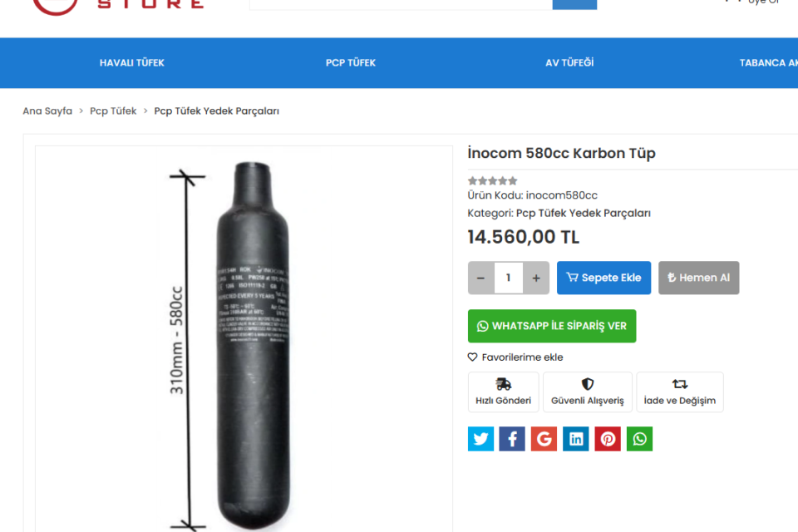The width and height of the screenshot is (798, 532).
Task: Decrease quantity with minus button
Action: [480, 278]
